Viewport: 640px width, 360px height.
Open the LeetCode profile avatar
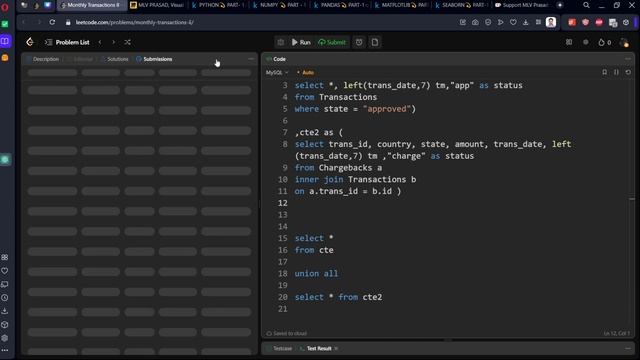[624, 42]
